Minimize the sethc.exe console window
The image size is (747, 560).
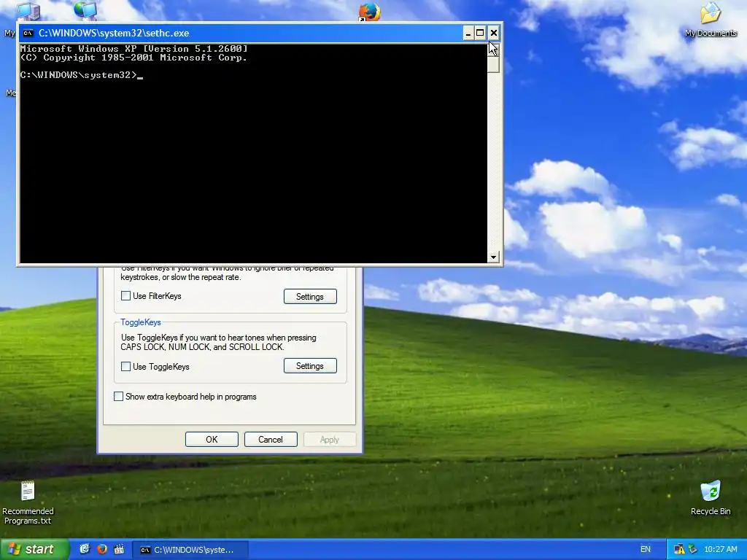(468, 33)
